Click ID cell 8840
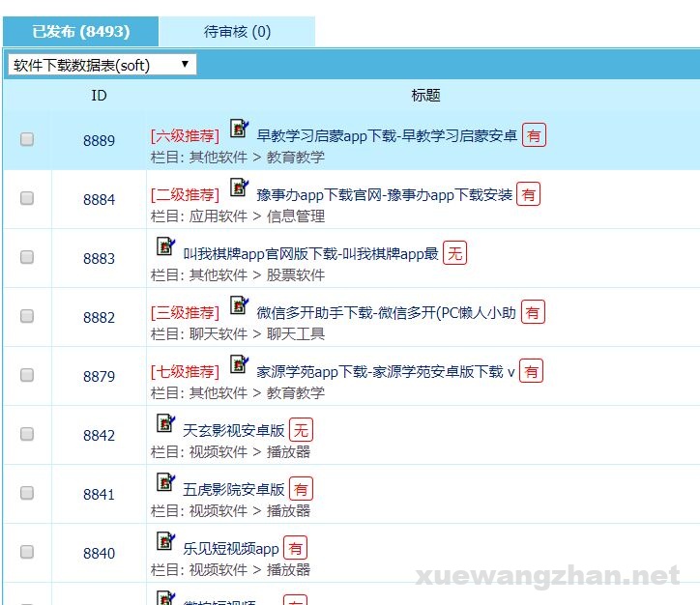This screenshot has width=700, height=605. tap(100, 553)
